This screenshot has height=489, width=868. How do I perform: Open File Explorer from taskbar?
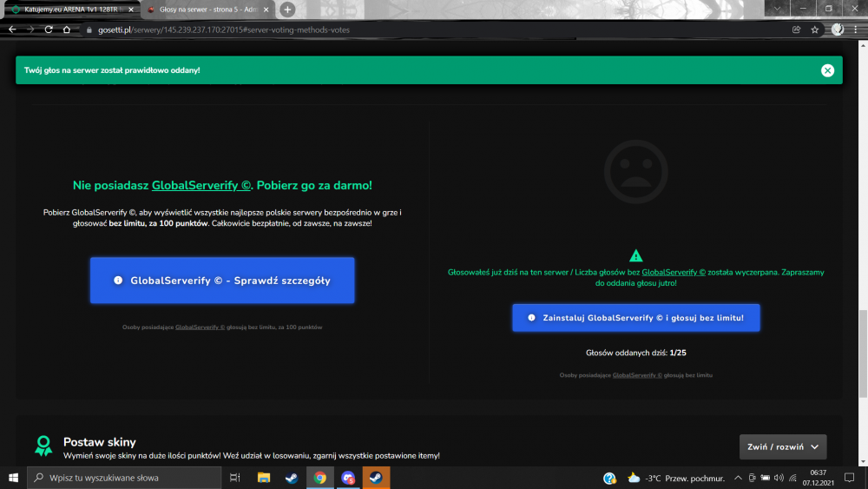pos(264,478)
